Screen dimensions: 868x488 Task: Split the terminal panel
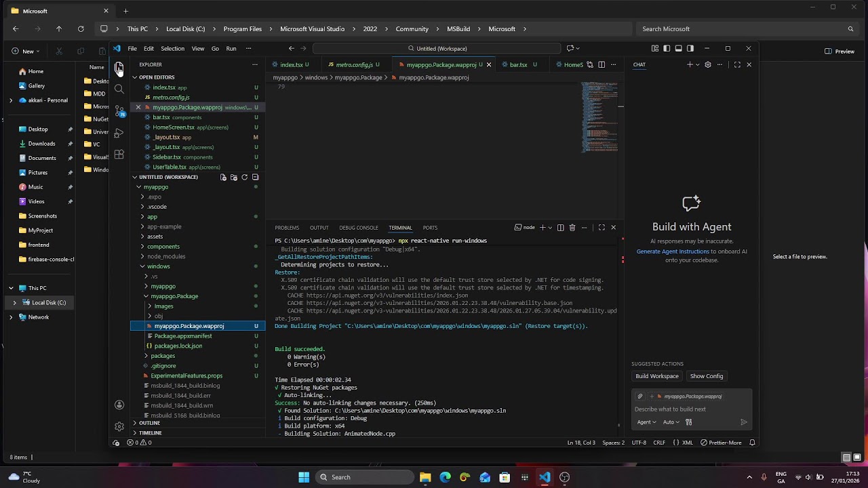(560, 228)
